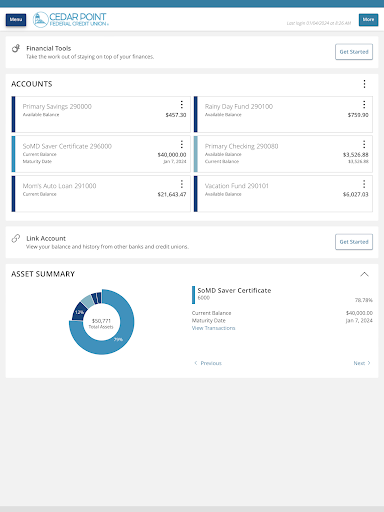
Task: Go to Previous asset in summary
Action: click(x=208, y=363)
